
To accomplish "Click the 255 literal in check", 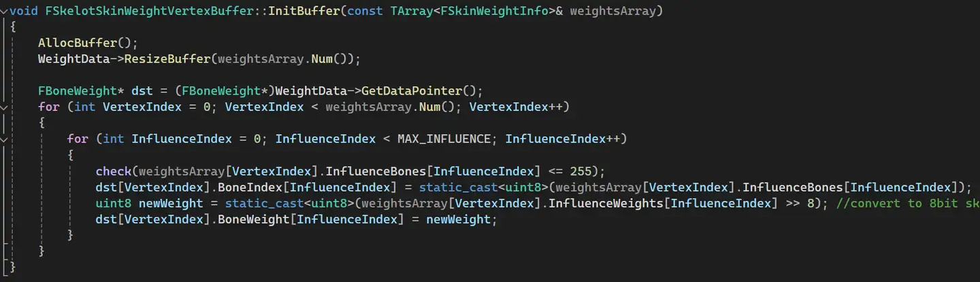I will tap(581, 171).
